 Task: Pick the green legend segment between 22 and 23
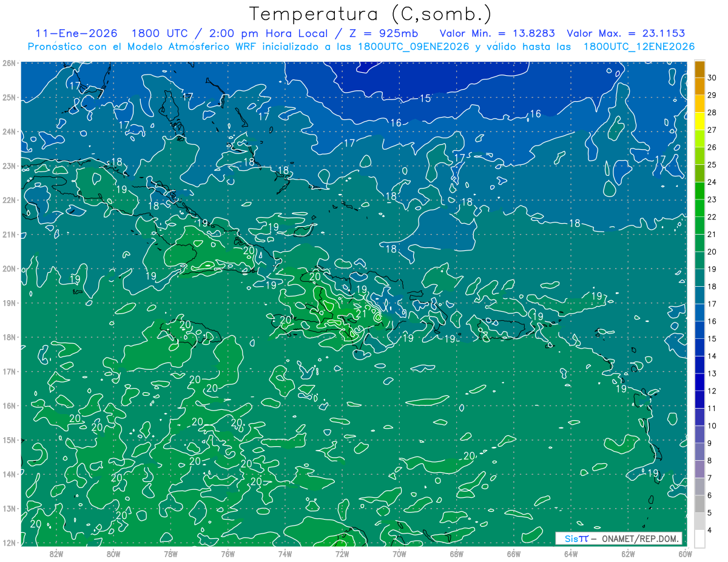[x=700, y=209]
